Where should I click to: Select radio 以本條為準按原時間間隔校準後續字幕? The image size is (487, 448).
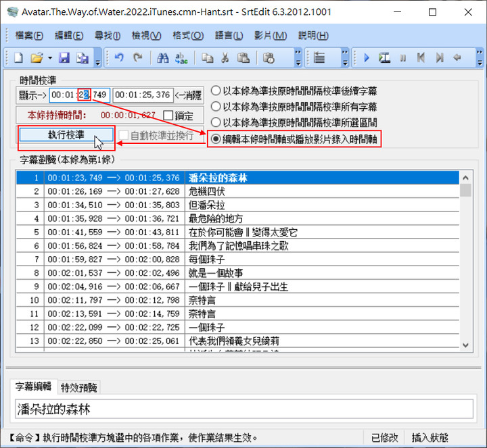click(x=294, y=91)
